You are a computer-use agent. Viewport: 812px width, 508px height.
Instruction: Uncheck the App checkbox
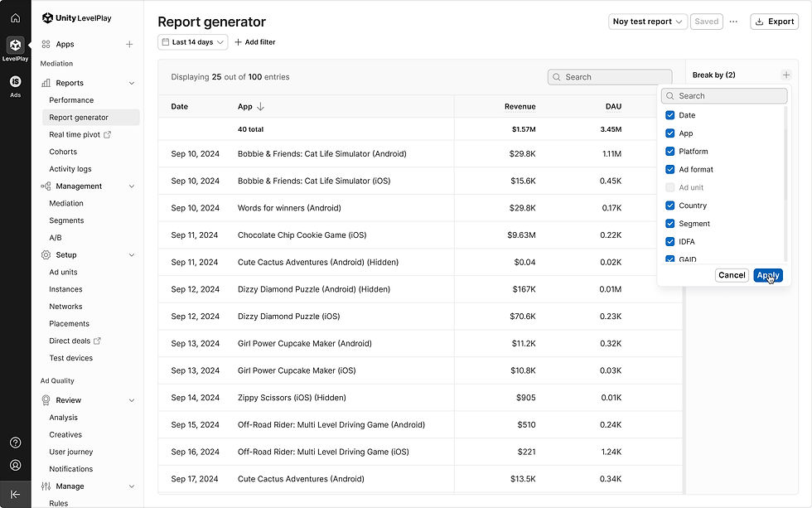670,133
